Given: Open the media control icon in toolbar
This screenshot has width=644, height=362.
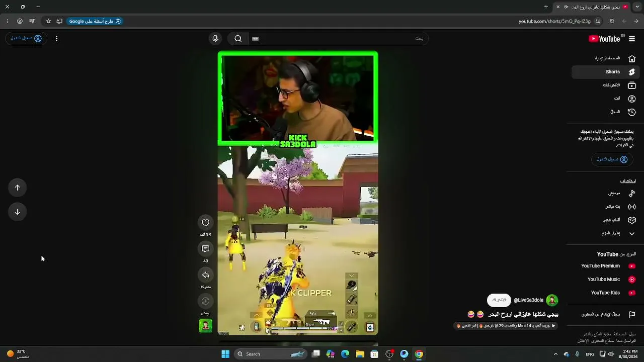Looking at the screenshot, I should pos(32,21).
